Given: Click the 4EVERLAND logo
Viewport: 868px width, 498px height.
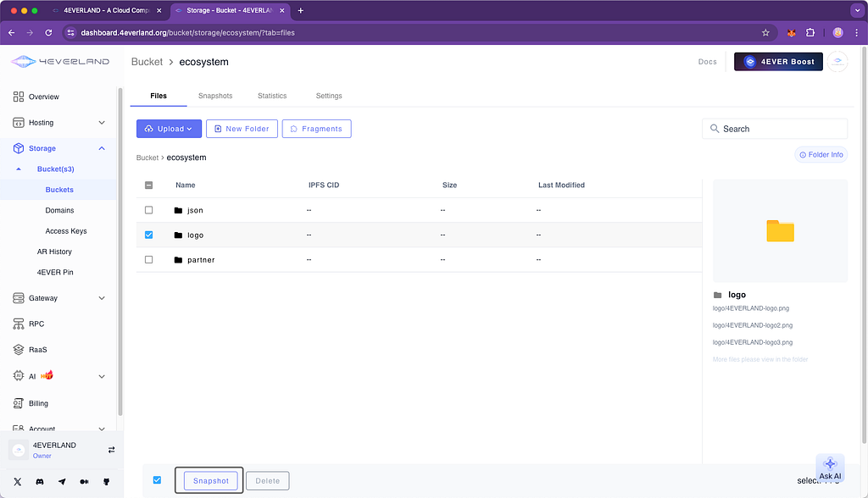Looking at the screenshot, I should click(x=60, y=62).
